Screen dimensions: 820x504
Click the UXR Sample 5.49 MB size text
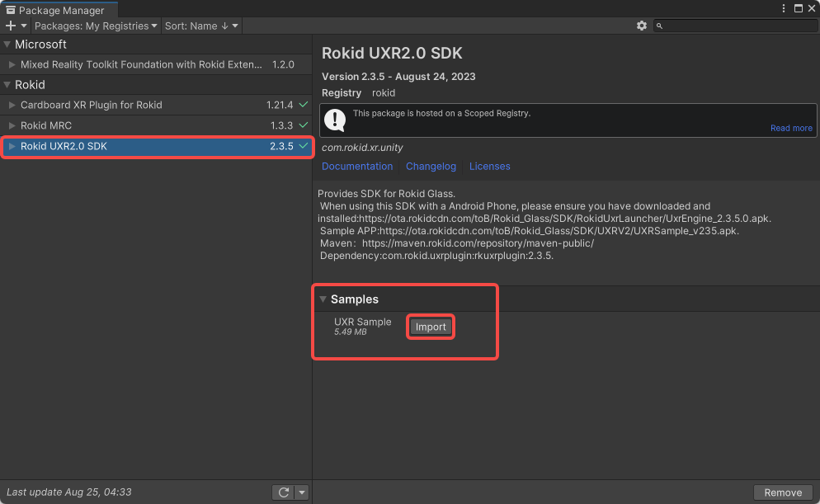(x=351, y=332)
